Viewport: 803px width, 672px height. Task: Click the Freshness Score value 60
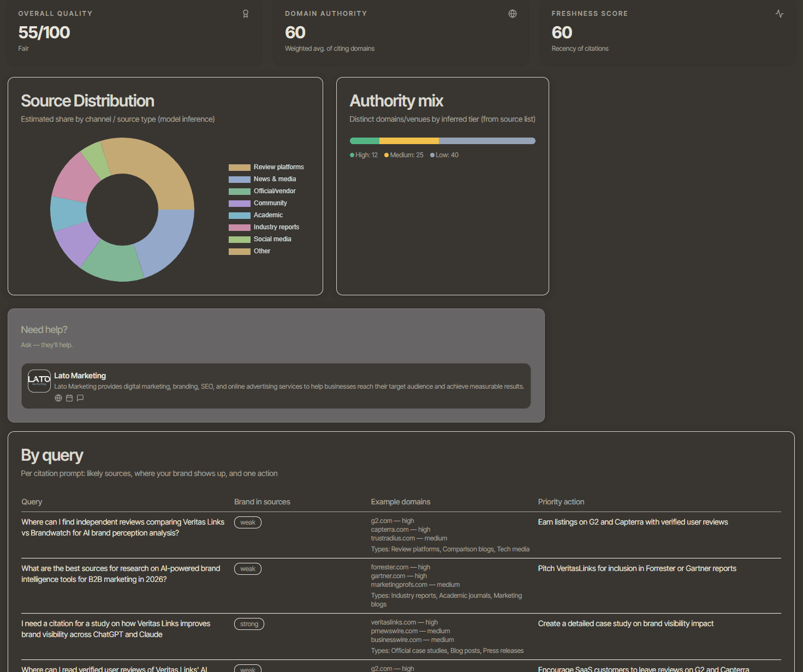tap(562, 33)
